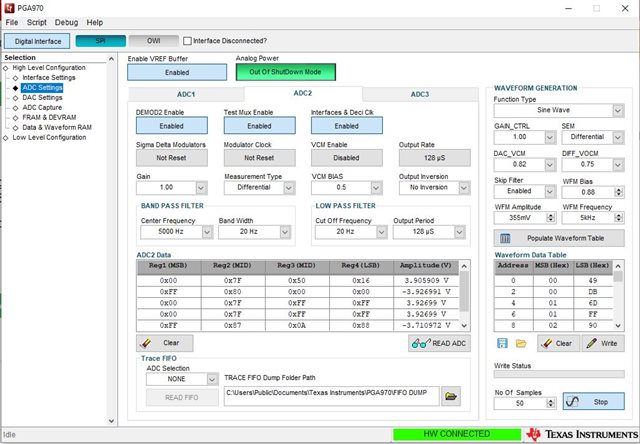Click Populate Waveform Table button
The image size is (640, 444).
point(559,238)
